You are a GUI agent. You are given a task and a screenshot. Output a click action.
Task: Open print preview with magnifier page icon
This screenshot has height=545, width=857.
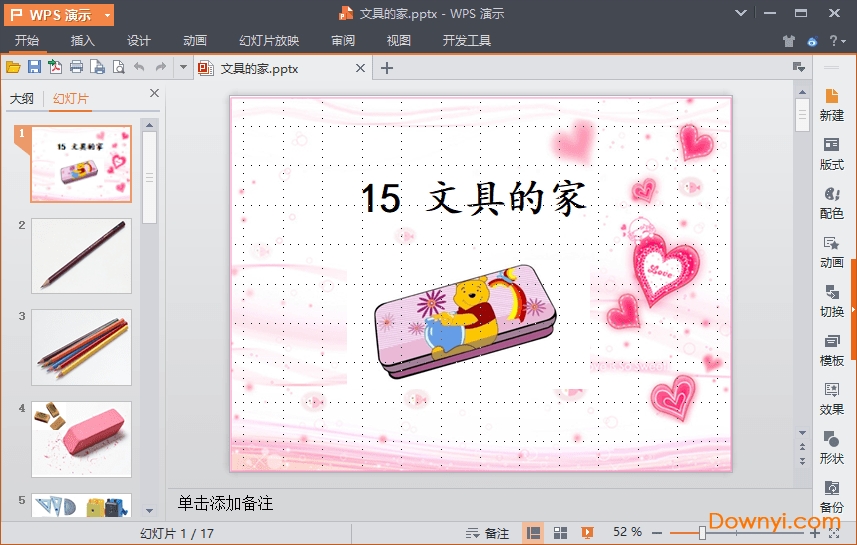(118, 67)
